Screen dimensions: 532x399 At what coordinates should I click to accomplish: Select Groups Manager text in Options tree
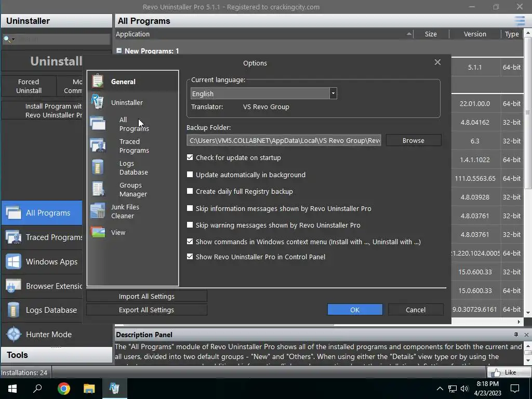click(133, 190)
